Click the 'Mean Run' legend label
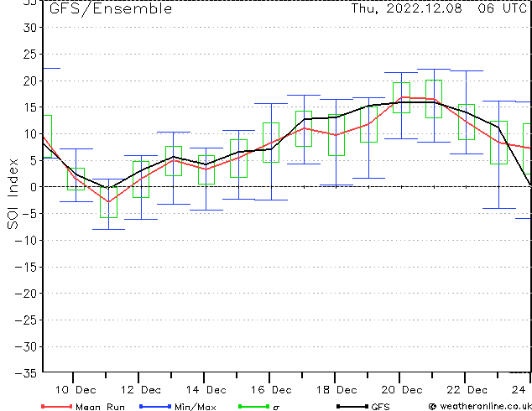Viewport: 532px width, 411px height. (100, 407)
